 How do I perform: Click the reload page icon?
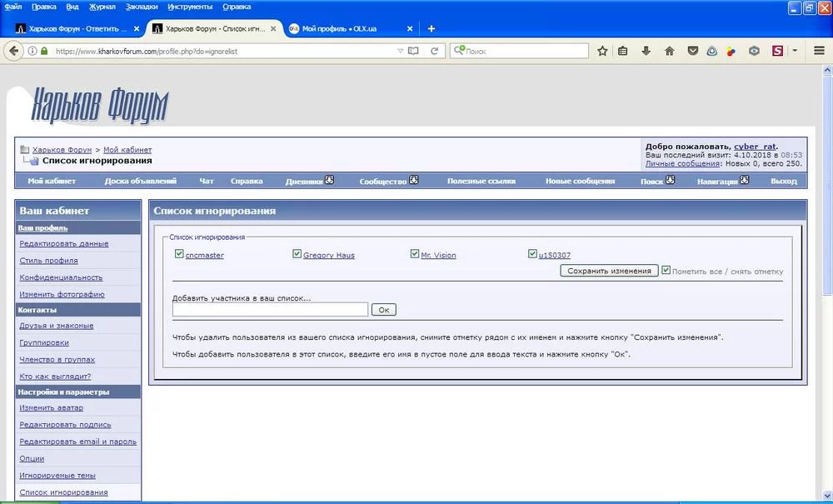434,51
